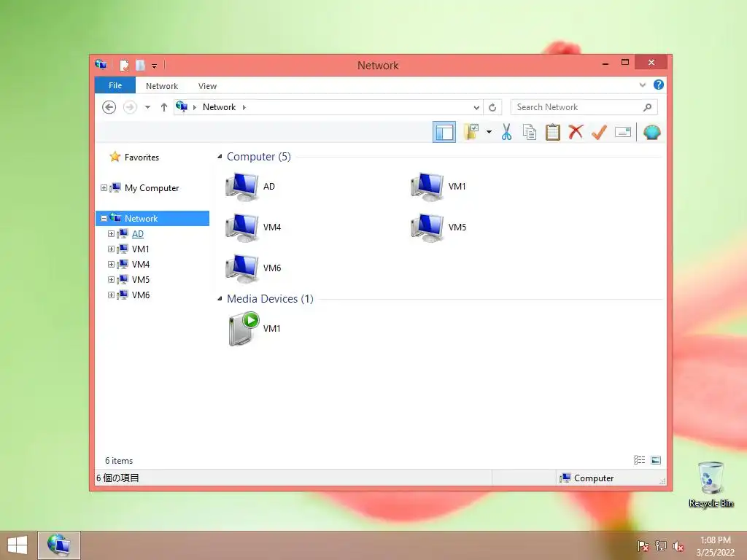The image size is (747, 560).
Task: Expand the VM4 tree node
Action: click(111, 264)
